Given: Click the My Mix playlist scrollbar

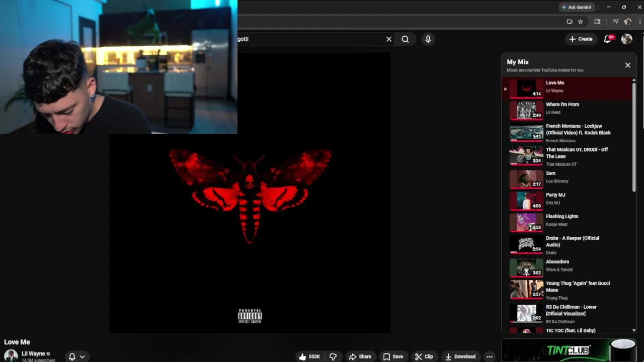Looking at the screenshot, I should [x=634, y=137].
